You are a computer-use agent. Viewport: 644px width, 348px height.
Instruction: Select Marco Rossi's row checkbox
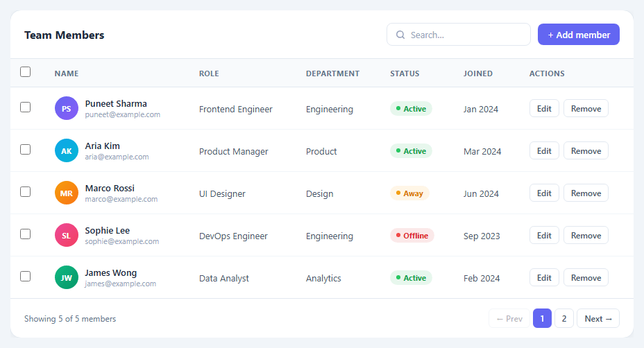coord(26,191)
